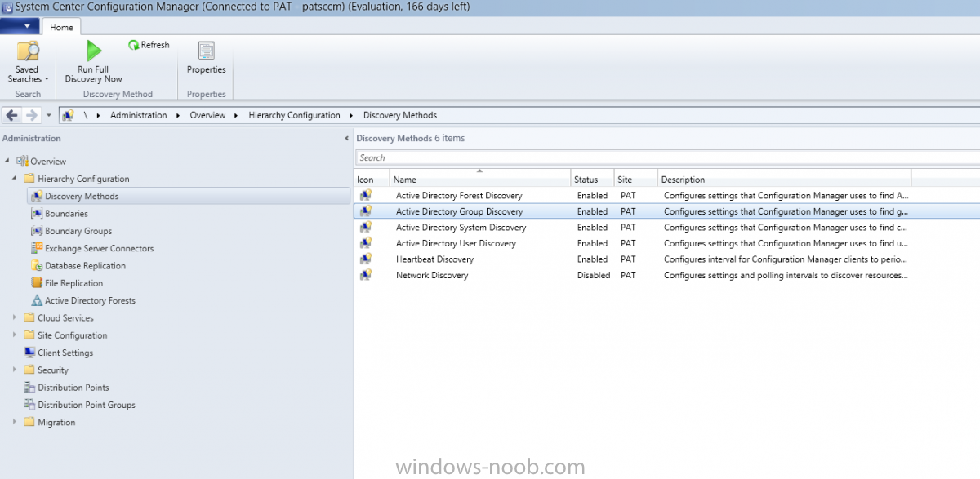Collapse the Administration navigation pane
The image size is (980, 479).
point(347,139)
